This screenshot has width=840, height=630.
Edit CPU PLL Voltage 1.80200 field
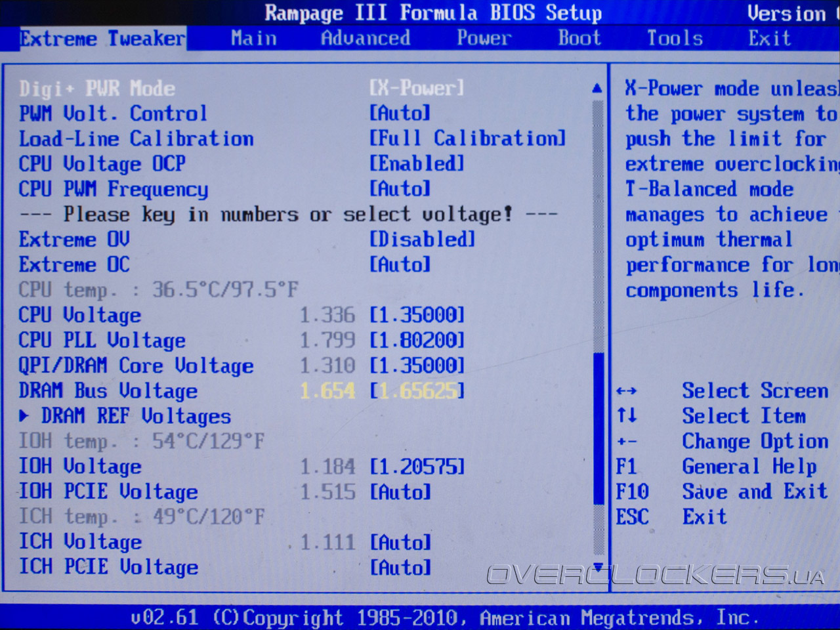pos(417,341)
